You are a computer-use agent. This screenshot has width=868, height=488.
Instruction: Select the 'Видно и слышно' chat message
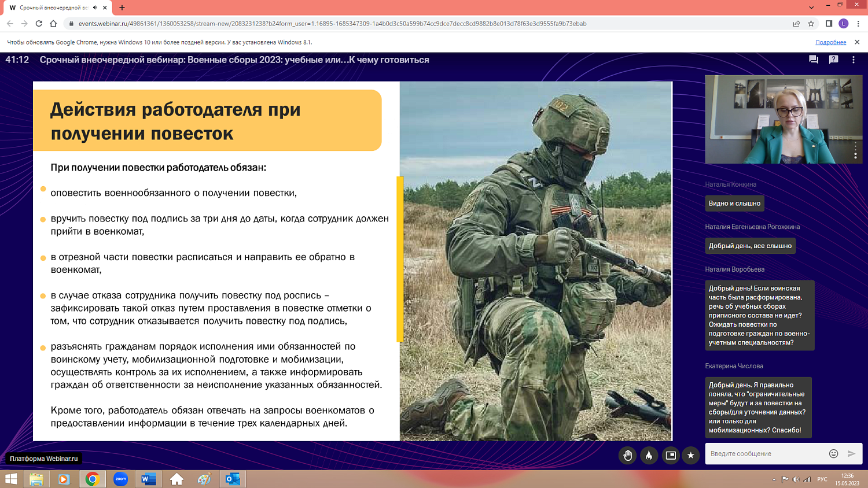734,204
